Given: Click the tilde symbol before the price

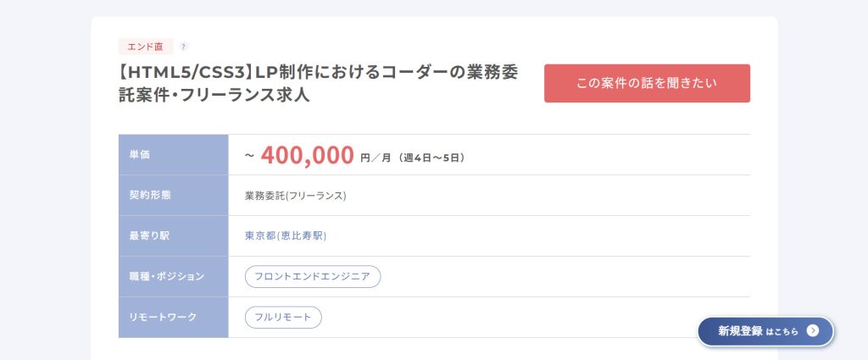Looking at the screenshot, I should click(x=249, y=157).
